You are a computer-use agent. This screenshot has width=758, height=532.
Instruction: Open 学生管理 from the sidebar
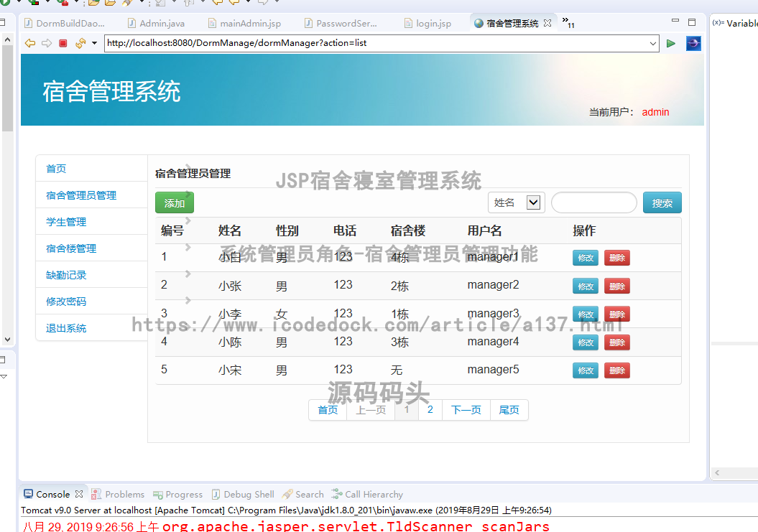pyautogui.click(x=66, y=221)
